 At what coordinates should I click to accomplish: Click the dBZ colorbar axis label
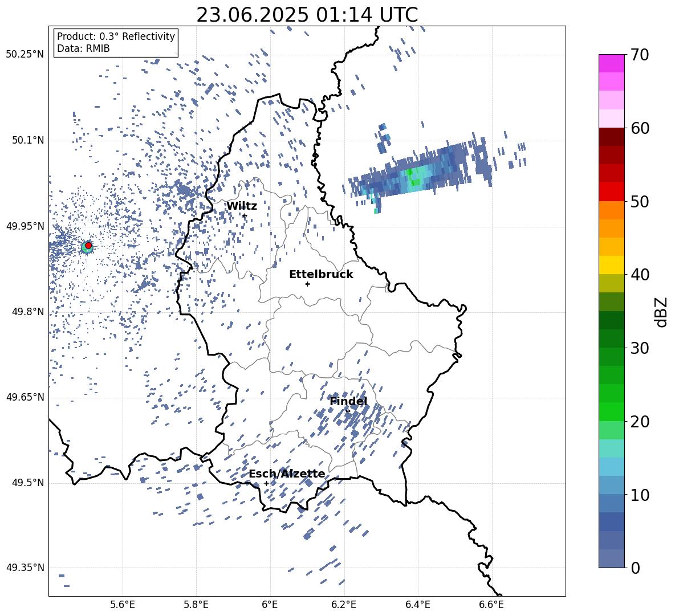(x=662, y=312)
